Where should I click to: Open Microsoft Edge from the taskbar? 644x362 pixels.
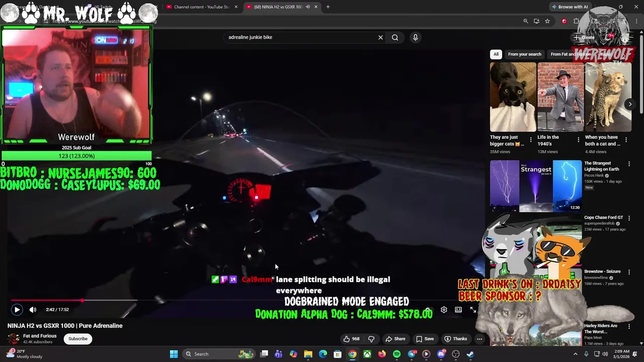pyautogui.click(x=323, y=354)
